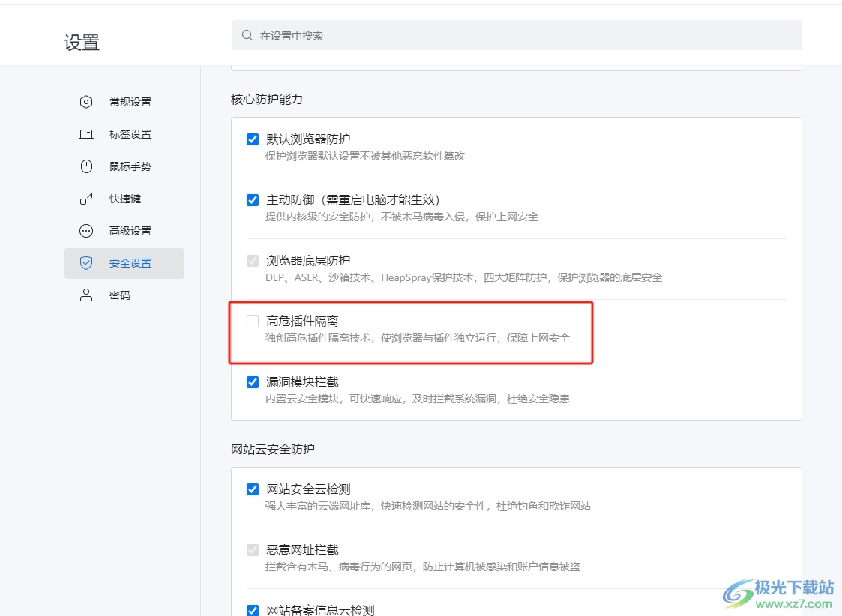Click the 网站安全云检测 label
Screen dimensions: 842x616
coord(308,489)
